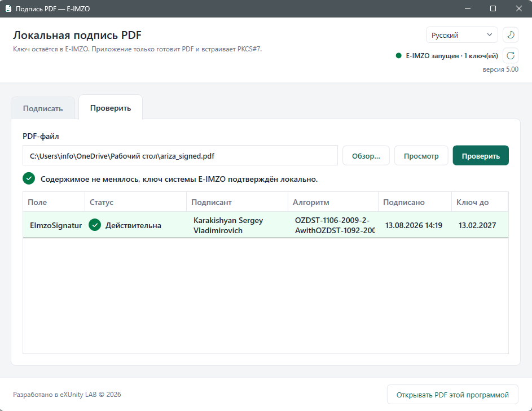The width and height of the screenshot is (532, 411).
Task: Focus the PDF file path input field
Action: click(180, 156)
